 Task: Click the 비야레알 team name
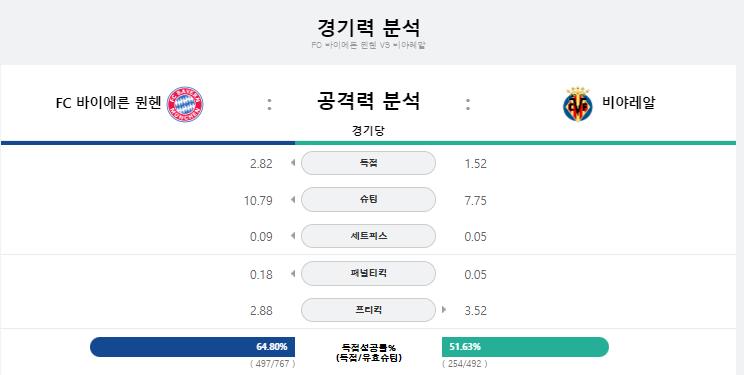coord(629,102)
